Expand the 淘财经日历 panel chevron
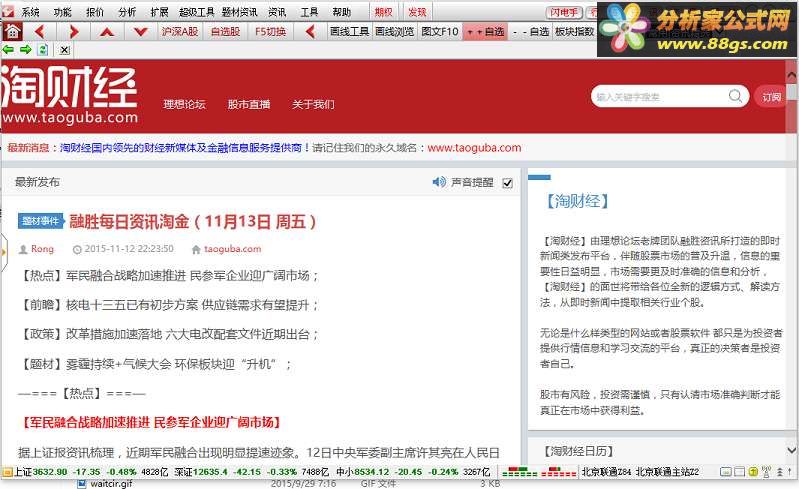Viewport: 799px width, 489px height. (x=791, y=450)
